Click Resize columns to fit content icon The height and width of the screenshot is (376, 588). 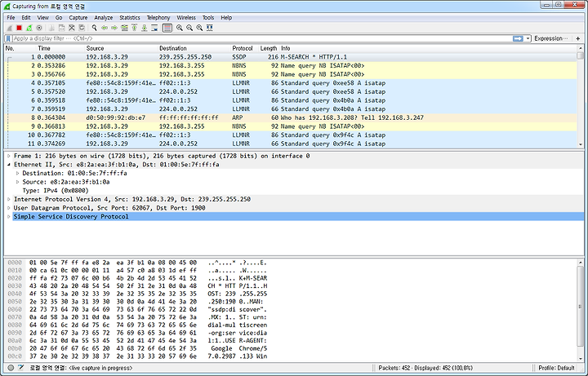pyautogui.click(x=210, y=28)
